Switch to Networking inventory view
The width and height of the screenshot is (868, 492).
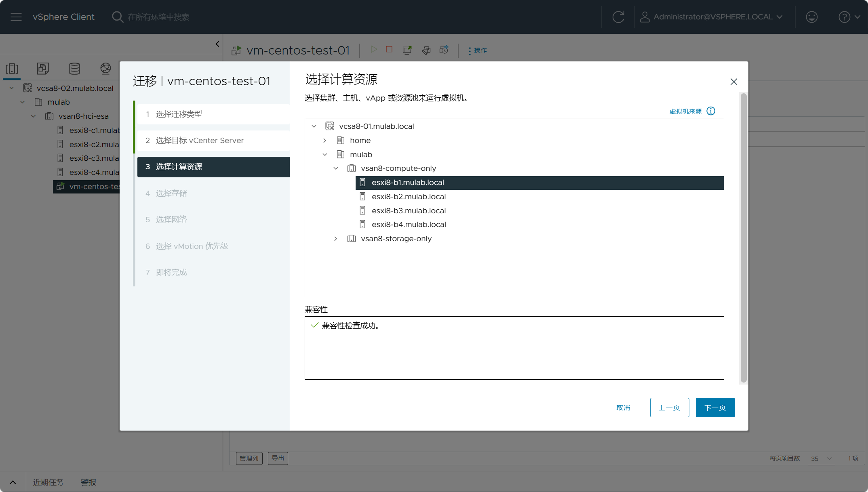105,69
